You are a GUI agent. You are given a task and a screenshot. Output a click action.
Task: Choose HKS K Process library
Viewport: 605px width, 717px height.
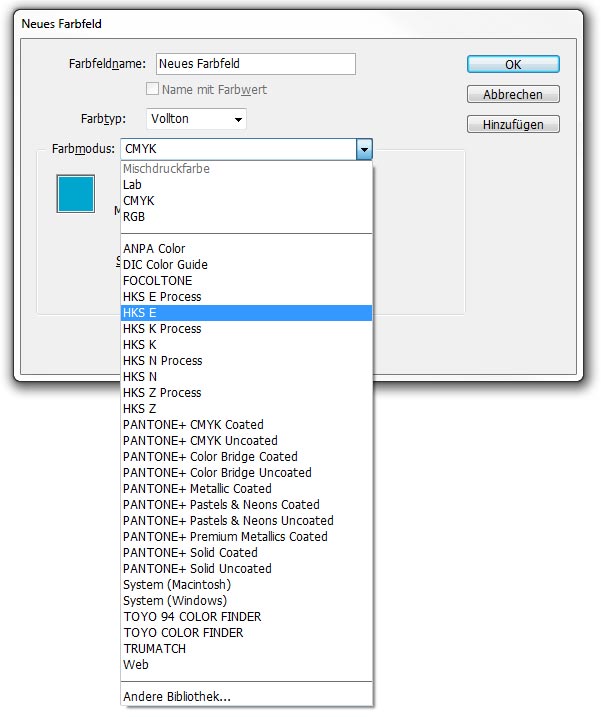coord(246,329)
